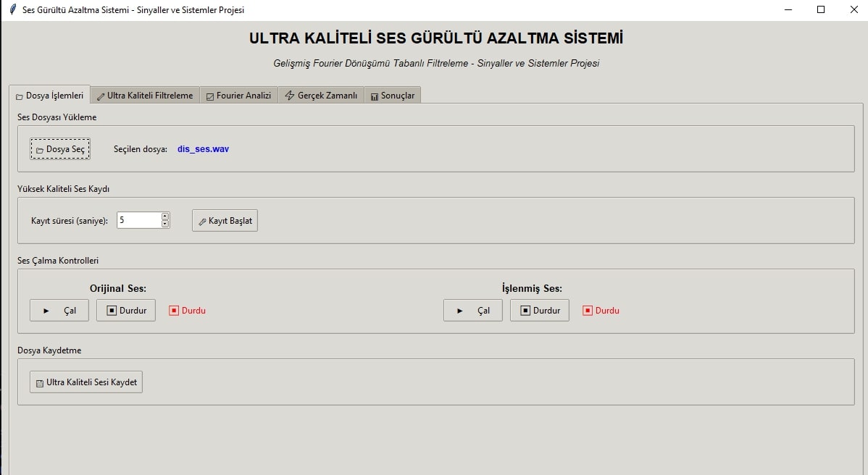The image size is (868, 475).
Task: Decrease the recording duration with down arrow
Action: click(165, 224)
